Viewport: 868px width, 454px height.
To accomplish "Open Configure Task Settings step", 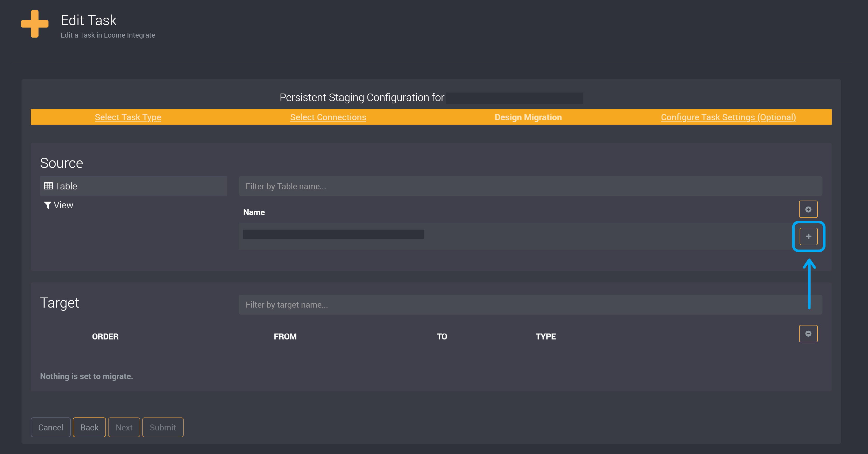I will 728,117.
